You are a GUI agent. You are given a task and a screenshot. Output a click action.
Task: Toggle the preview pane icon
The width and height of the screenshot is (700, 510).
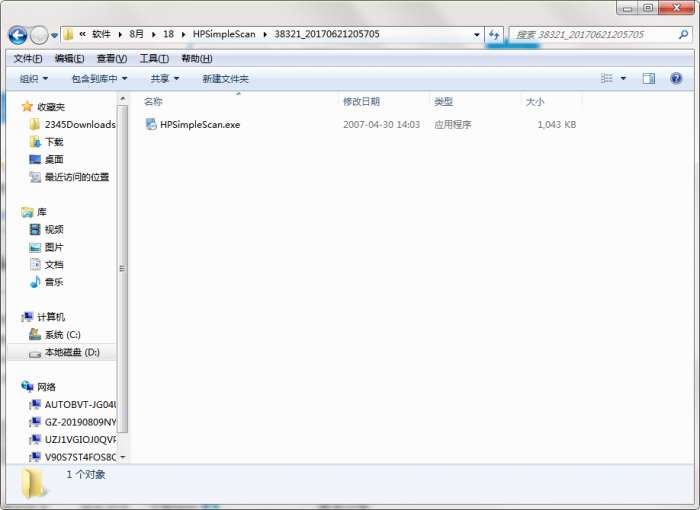[649, 79]
